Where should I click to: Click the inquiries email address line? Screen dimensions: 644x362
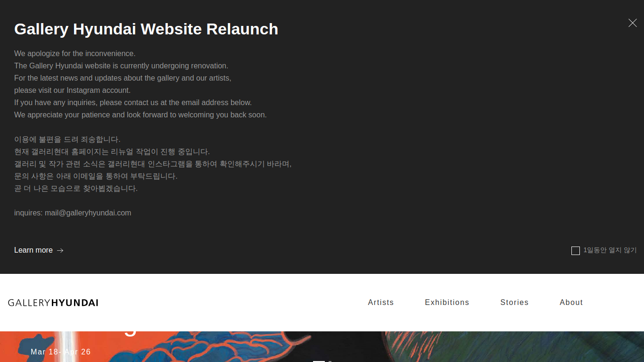tap(73, 213)
